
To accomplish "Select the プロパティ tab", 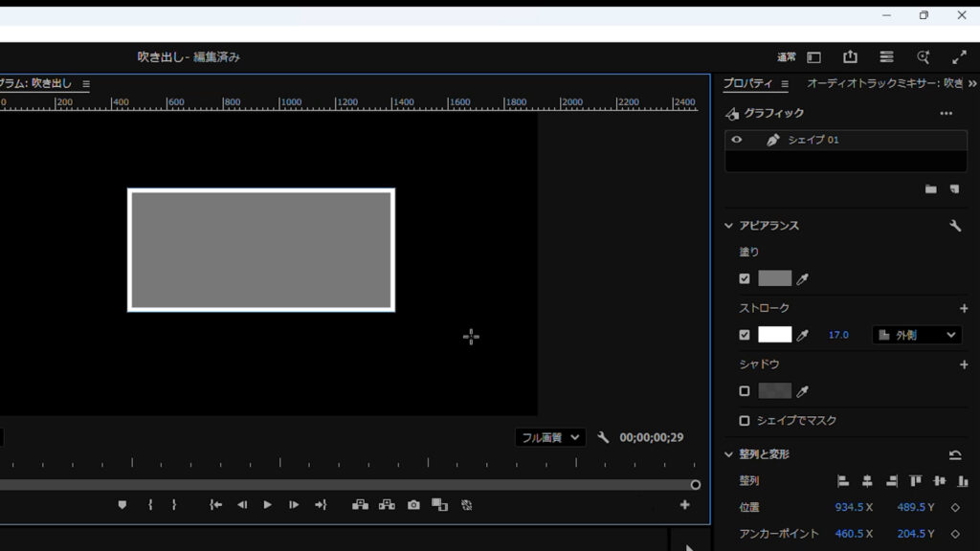I will 747,83.
